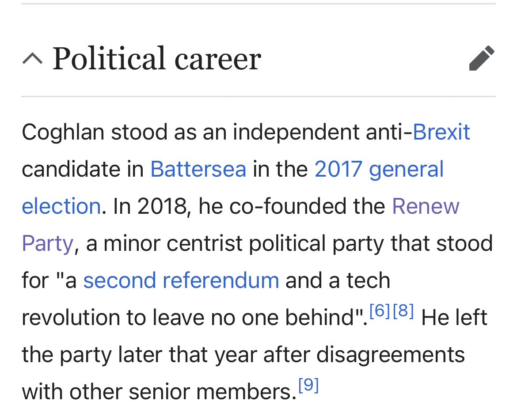
Task: Follow the '2017 general' link text
Action: [379, 170]
